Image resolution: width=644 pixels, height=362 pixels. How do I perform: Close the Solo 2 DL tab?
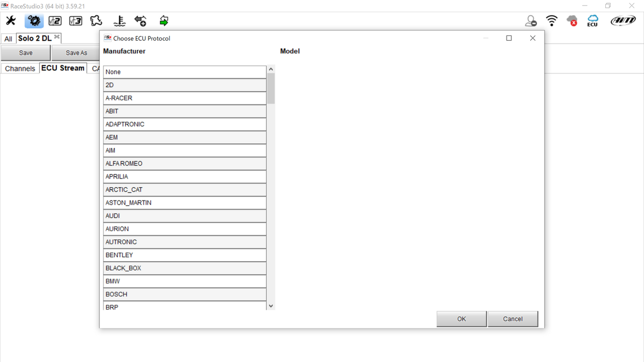[x=57, y=37]
